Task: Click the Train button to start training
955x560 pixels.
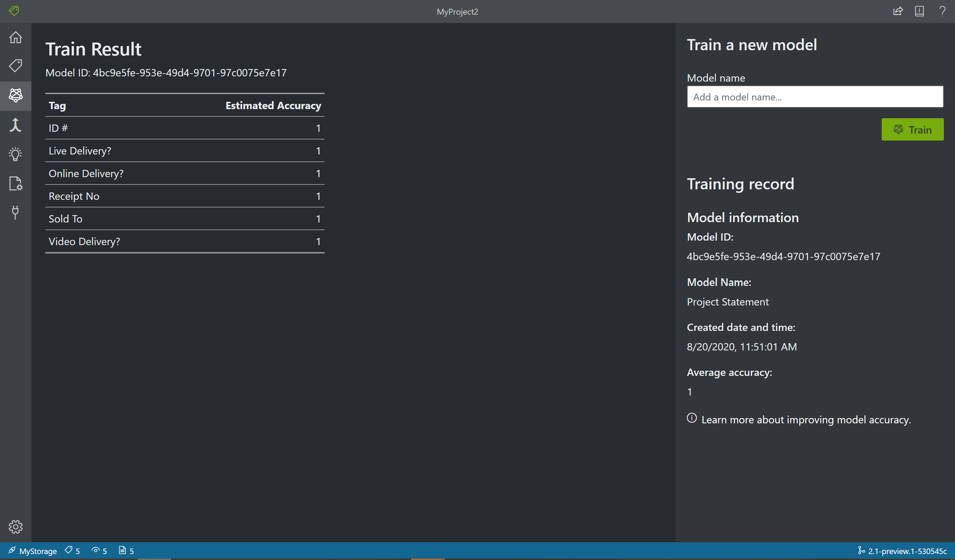Action: (x=913, y=129)
